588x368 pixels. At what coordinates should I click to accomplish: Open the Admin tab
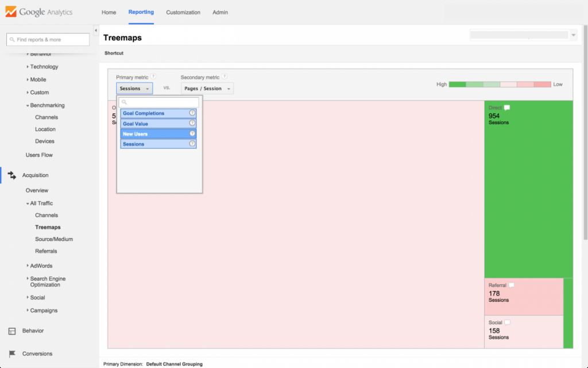[x=220, y=13]
